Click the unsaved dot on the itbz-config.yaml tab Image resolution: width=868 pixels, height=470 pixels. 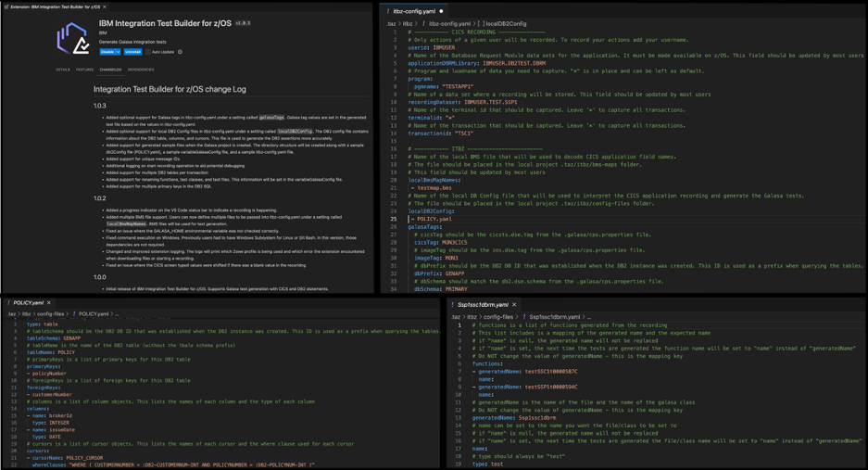click(x=441, y=11)
